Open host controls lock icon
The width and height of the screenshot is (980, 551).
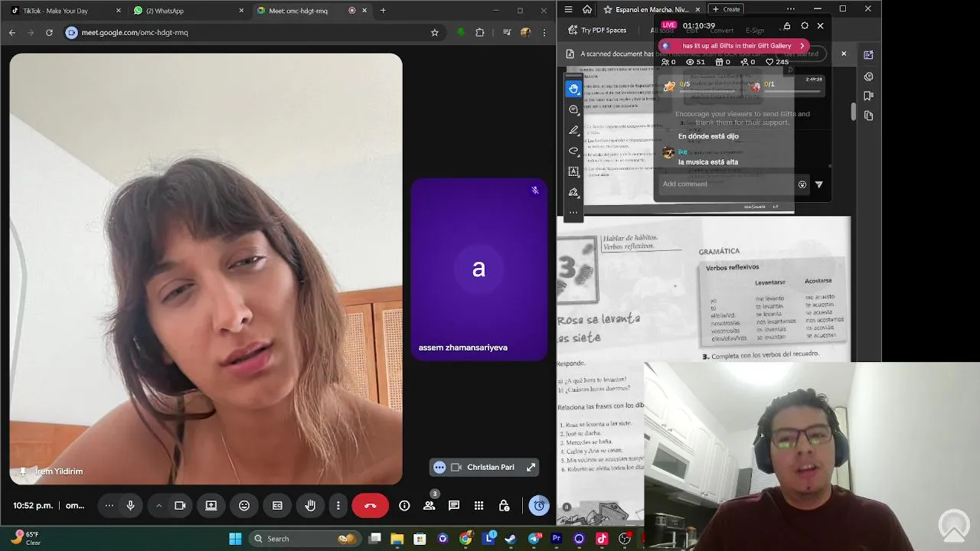click(504, 506)
